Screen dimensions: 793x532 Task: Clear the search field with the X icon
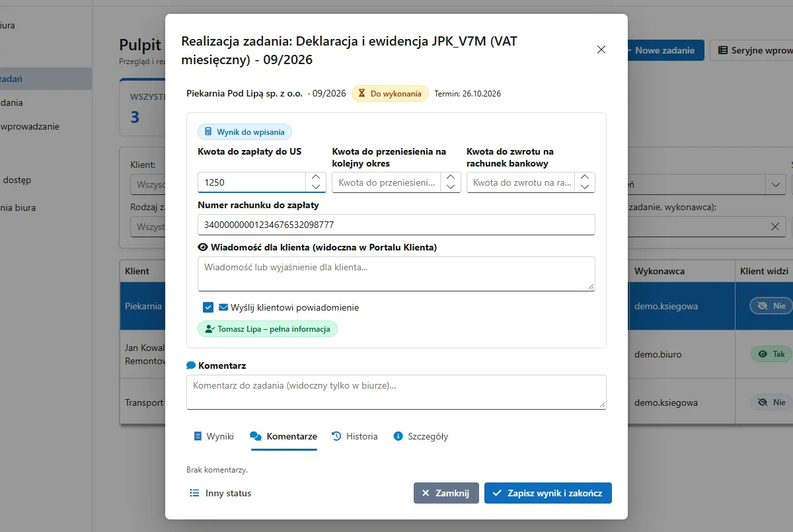point(775,227)
